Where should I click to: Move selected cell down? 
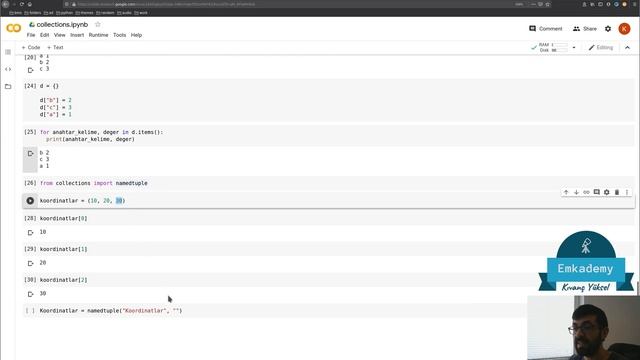(576, 192)
